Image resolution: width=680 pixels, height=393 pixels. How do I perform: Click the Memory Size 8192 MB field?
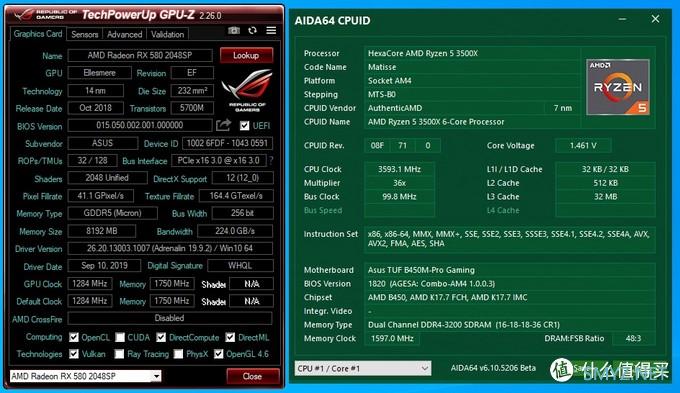point(101,231)
